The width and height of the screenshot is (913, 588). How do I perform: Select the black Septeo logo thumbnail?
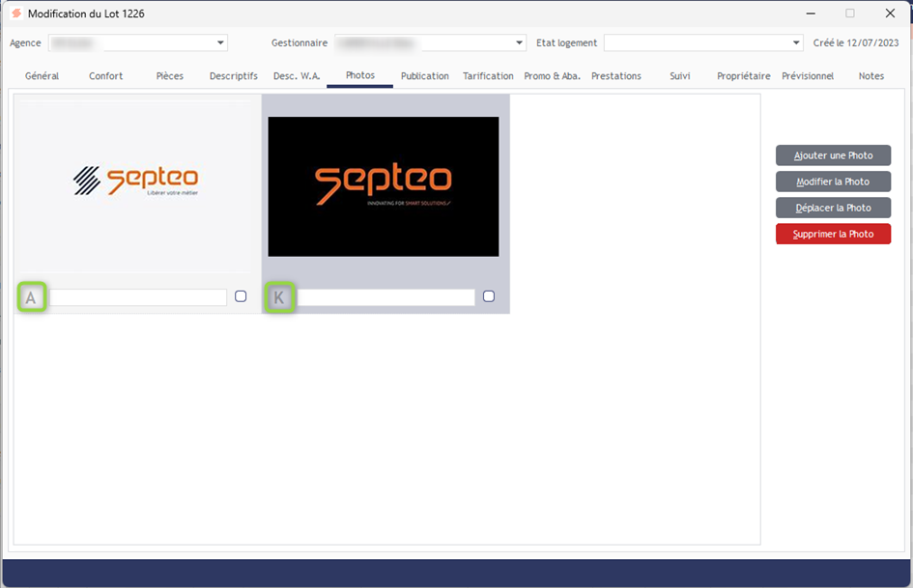click(383, 186)
